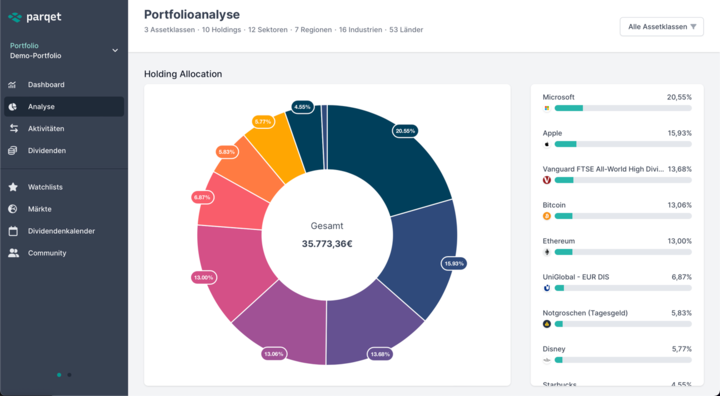720x396 pixels.
Task: Click the Holding Allocation heading
Action: coord(183,74)
